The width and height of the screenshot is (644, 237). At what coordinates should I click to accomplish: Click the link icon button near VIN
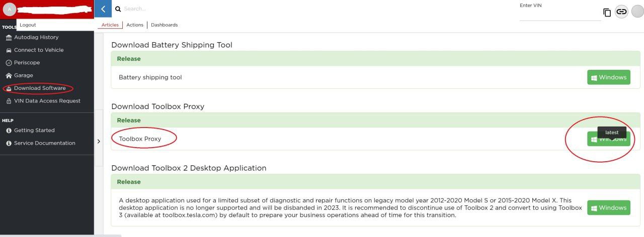tap(621, 12)
